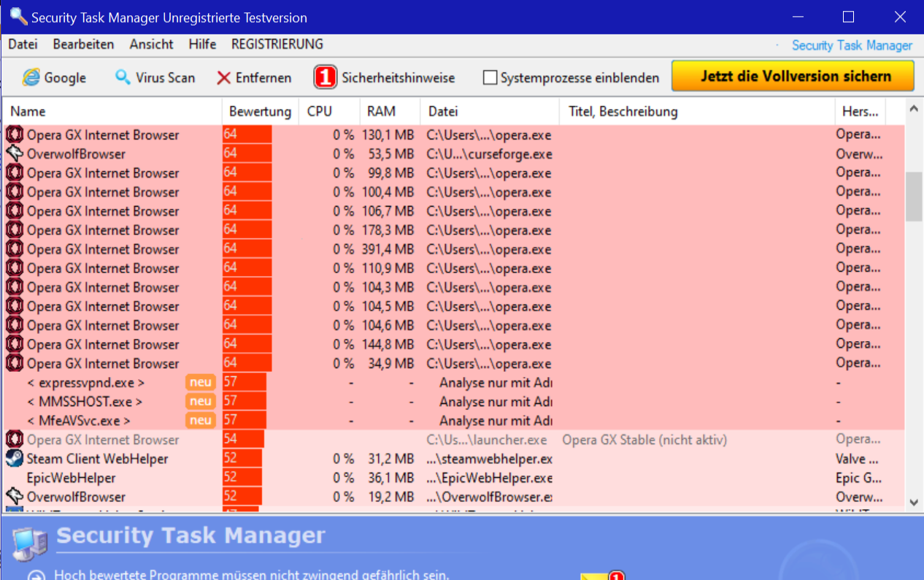The image size is (924, 580).
Task: Open the Bearbeiten menu
Action: click(82, 44)
